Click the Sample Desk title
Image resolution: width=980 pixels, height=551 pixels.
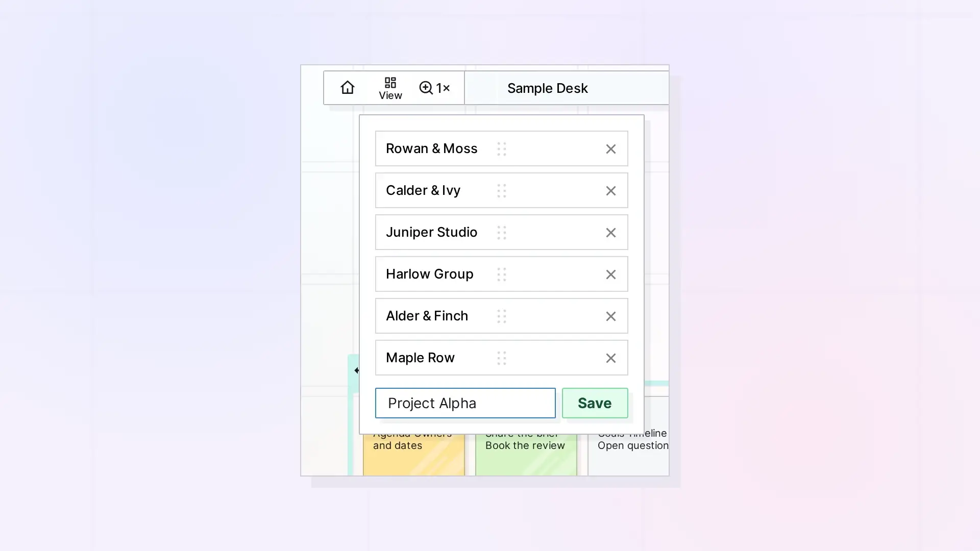(x=547, y=88)
